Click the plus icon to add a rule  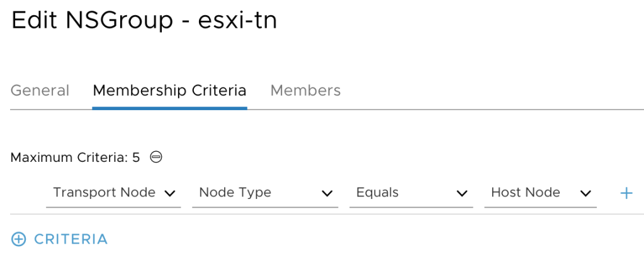(x=626, y=193)
